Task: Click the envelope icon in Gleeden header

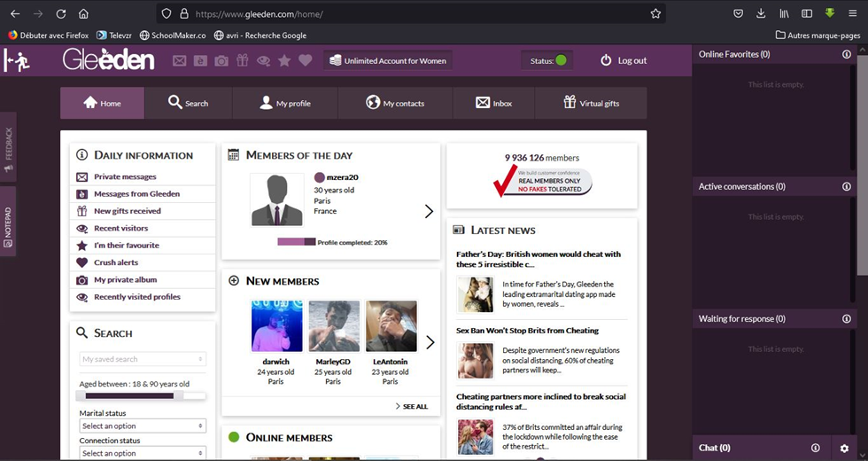Action: tap(179, 60)
